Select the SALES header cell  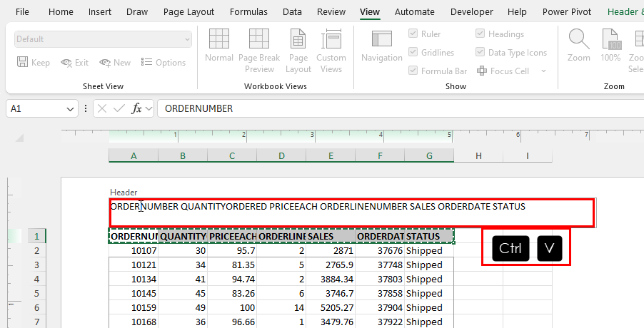331,236
